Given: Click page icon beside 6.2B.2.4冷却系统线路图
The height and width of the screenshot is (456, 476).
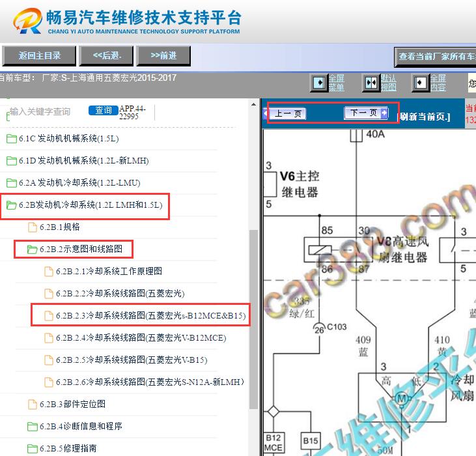Looking at the screenshot, I should pos(49,338).
